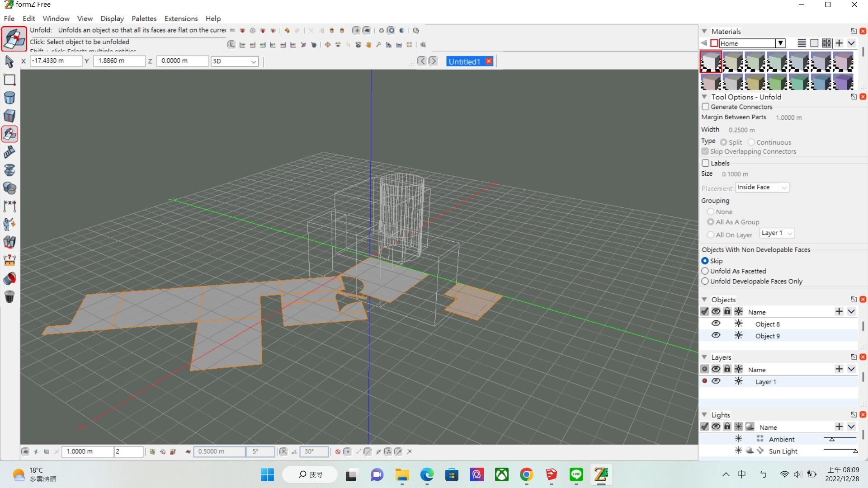Select Unfold Developable Faces Only

point(705,281)
